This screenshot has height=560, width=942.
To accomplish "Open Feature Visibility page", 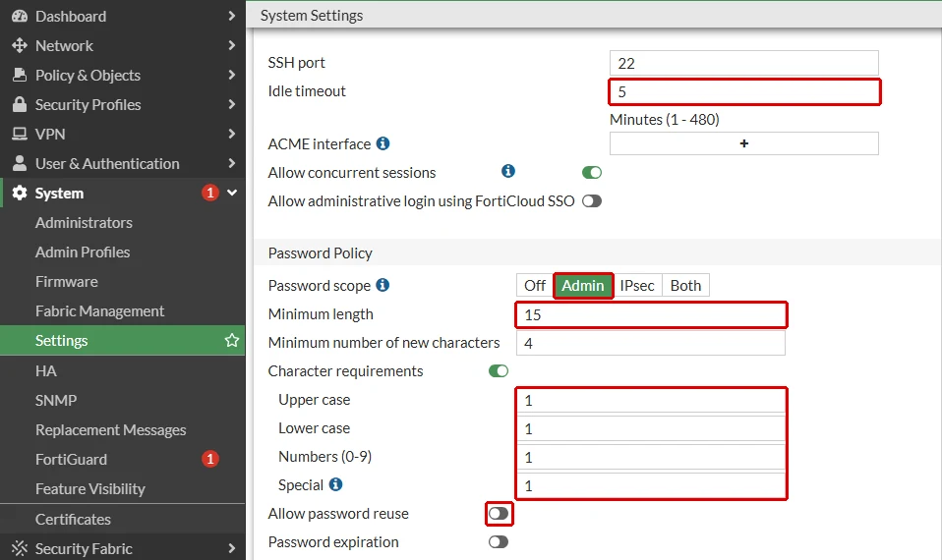I will click(x=90, y=488).
